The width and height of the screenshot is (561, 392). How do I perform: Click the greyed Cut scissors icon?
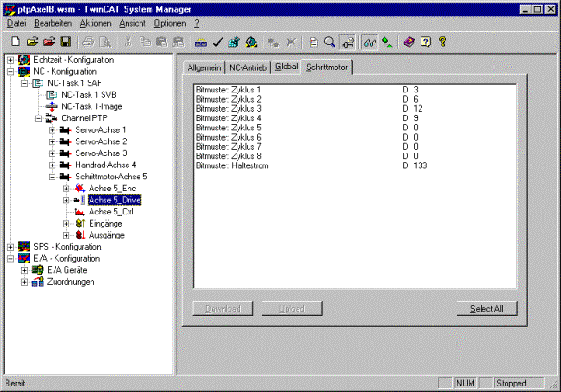click(128, 42)
